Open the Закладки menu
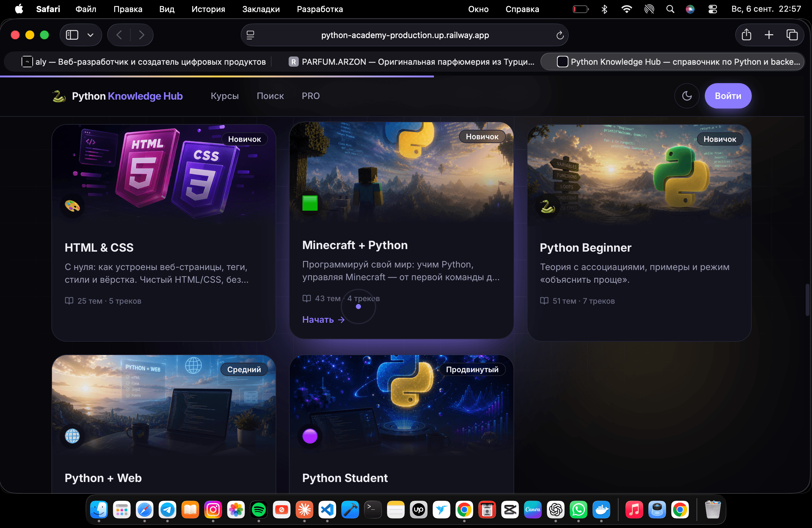This screenshot has width=812, height=528. tap(261, 9)
